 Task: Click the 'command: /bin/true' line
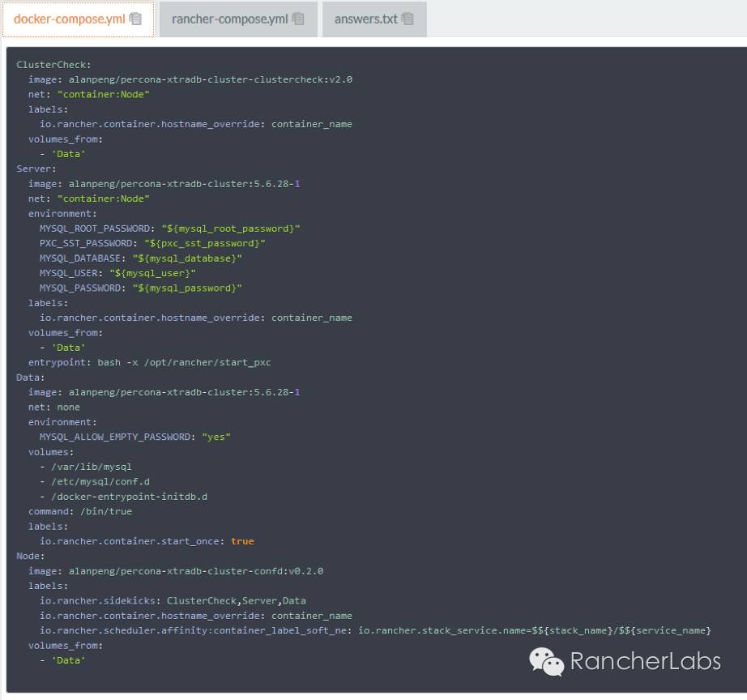coord(80,511)
